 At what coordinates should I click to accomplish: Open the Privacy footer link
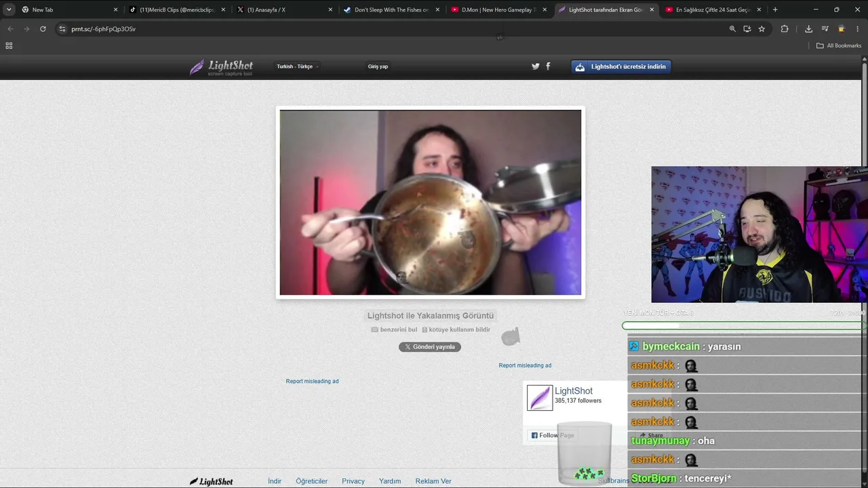(x=353, y=481)
